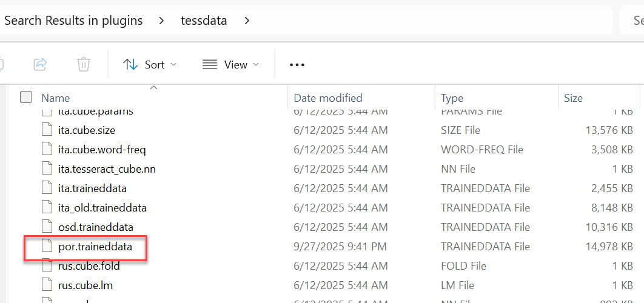This screenshot has width=644, height=303.
Task: Navigate to Search Results in plugins breadcrumb
Action: click(x=73, y=21)
